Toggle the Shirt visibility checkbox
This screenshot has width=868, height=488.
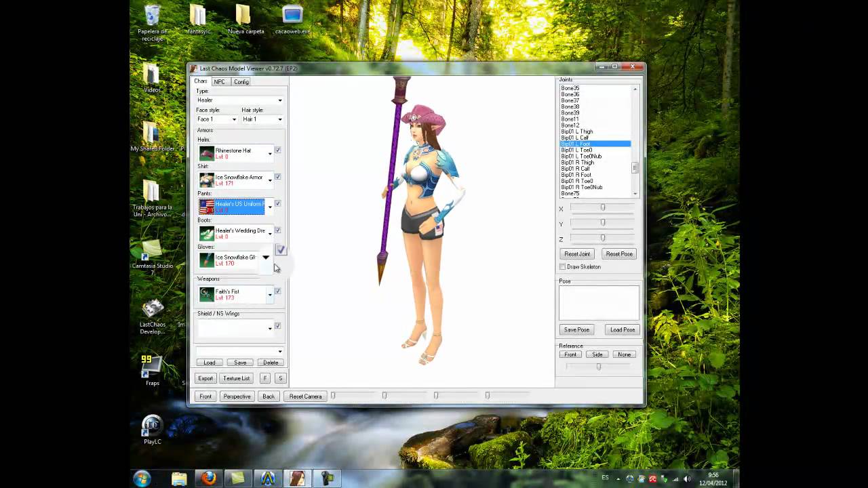(277, 177)
